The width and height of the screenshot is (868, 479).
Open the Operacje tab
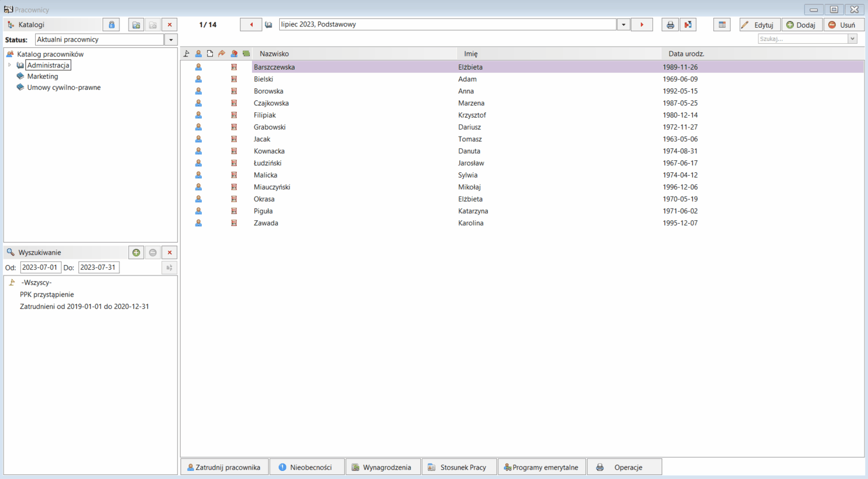pos(625,467)
